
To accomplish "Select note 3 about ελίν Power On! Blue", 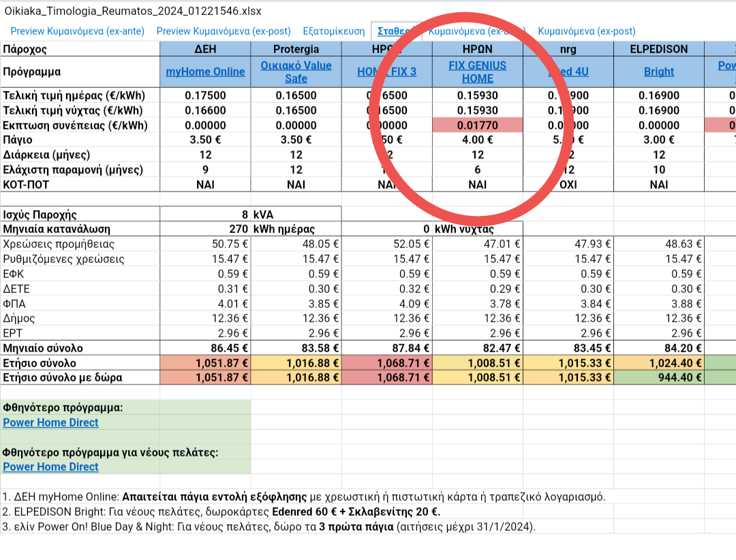I will tap(269, 527).
